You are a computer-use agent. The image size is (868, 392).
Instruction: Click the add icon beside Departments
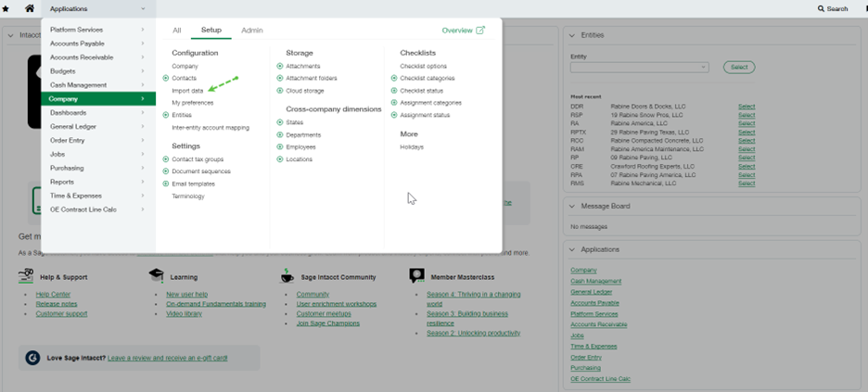(x=280, y=135)
